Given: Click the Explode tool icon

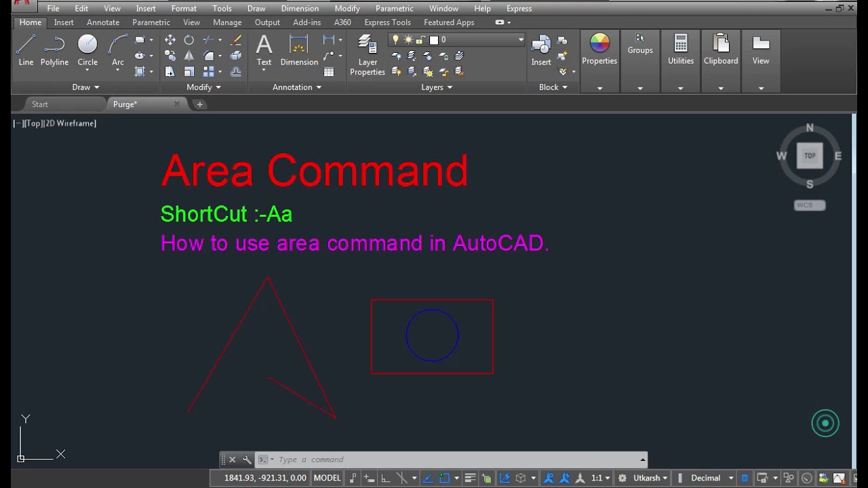Looking at the screenshot, I should pyautogui.click(x=236, y=56).
